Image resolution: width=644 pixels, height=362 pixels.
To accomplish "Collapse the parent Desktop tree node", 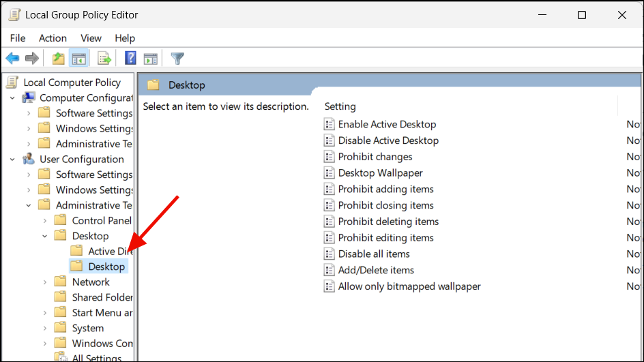I will 45,236.
